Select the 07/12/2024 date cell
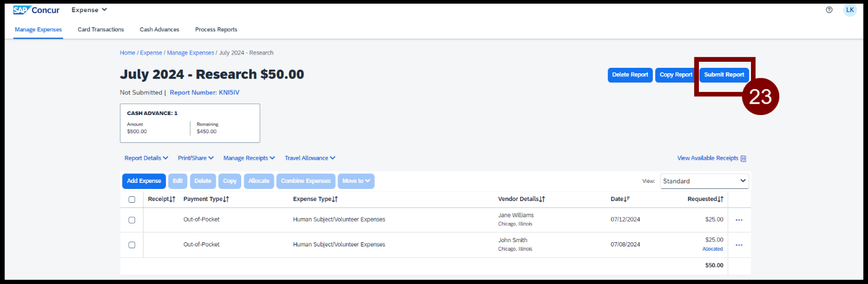 click(625, 220)
